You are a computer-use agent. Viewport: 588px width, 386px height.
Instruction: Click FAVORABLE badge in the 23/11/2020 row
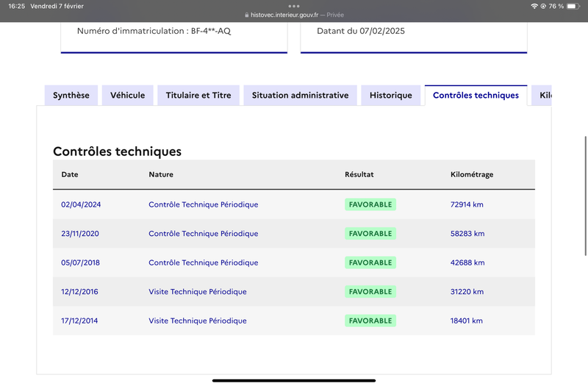pos(370,233)
